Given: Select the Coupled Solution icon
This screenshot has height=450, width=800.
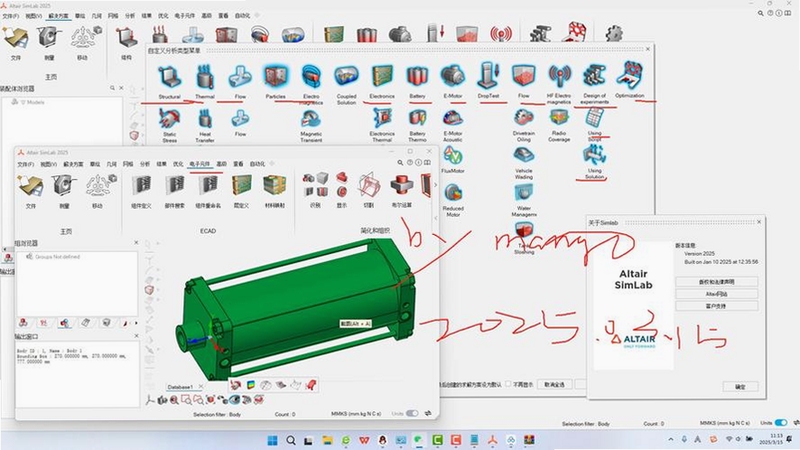Looking at the screenshot, I should [346, 77].
